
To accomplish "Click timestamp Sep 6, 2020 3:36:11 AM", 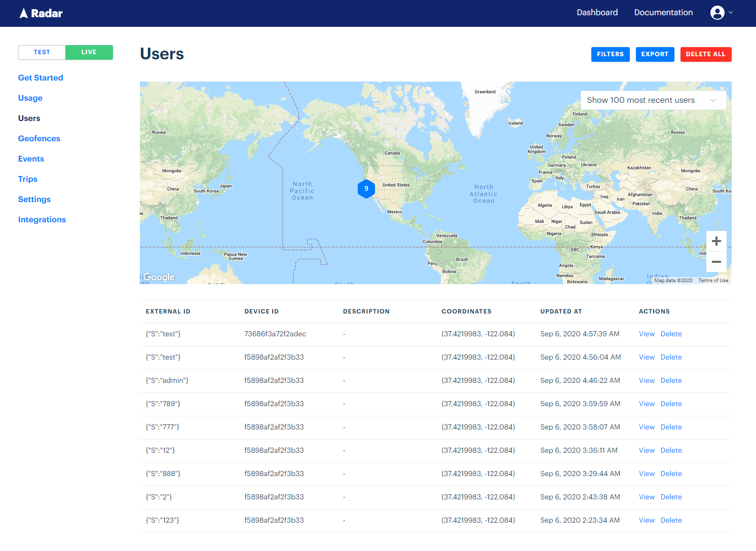I will coord(579,450).
